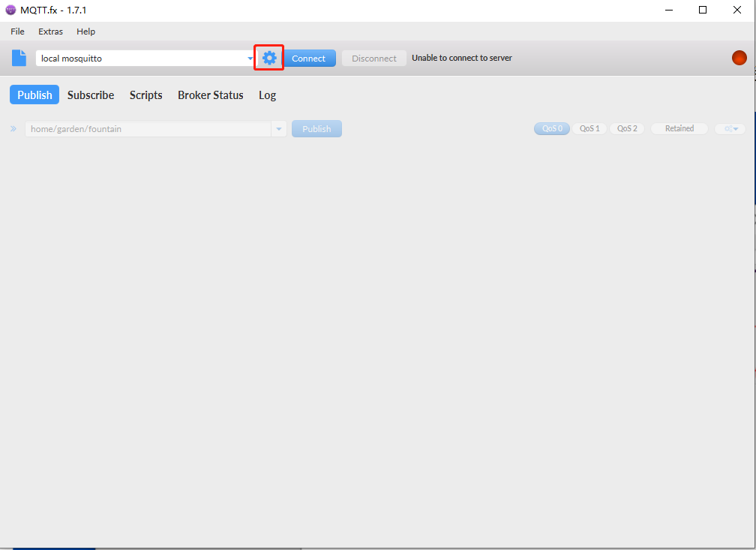The image size is (756, 550).
Task: Click the Disconnect button
Action: [x=374, y=59]
